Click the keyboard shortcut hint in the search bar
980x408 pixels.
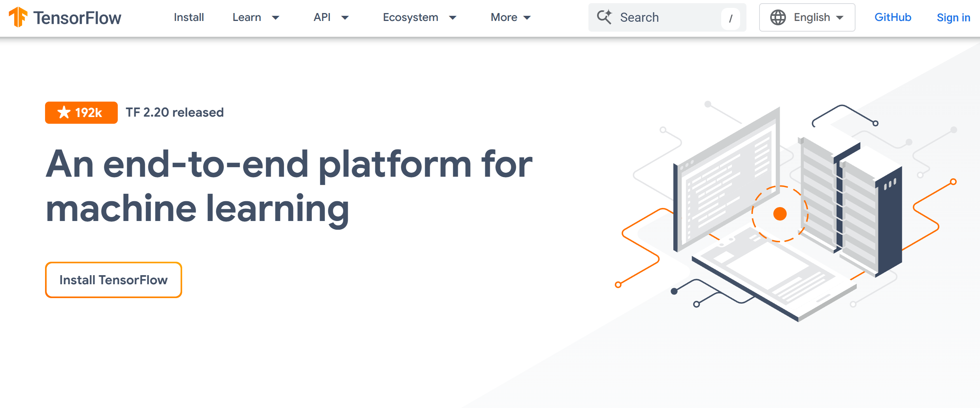click(731, 18)
